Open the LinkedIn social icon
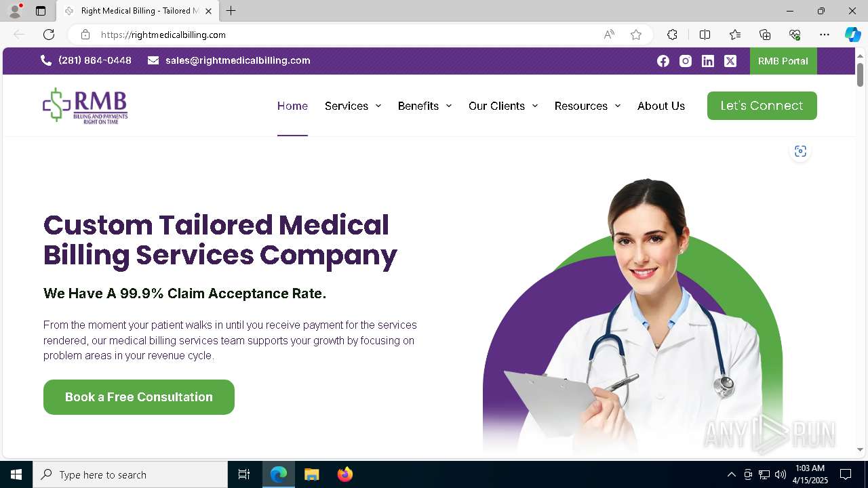This screenshot has height=488, width=868. pyautogui.click(x=708, y=61)
